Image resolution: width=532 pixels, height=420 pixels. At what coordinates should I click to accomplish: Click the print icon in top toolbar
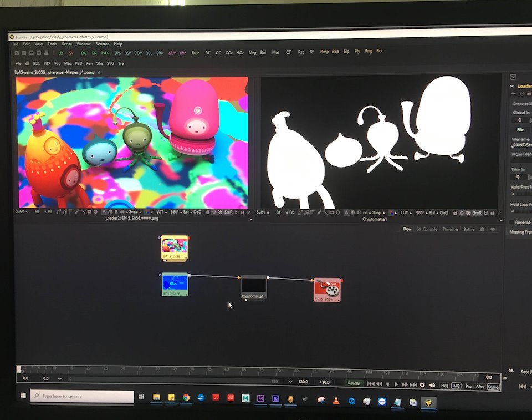[47, 53]
